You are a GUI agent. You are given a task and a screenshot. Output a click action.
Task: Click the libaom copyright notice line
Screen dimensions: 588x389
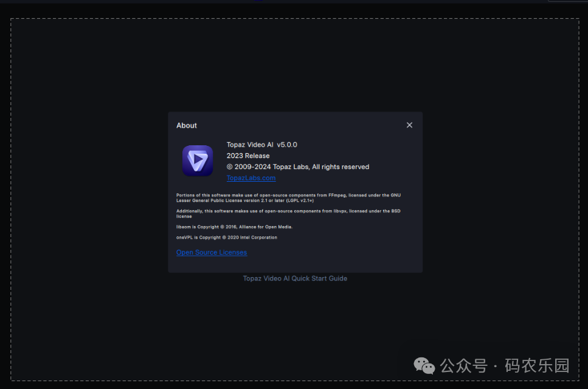pyautogui.click(x=234, y=227)
